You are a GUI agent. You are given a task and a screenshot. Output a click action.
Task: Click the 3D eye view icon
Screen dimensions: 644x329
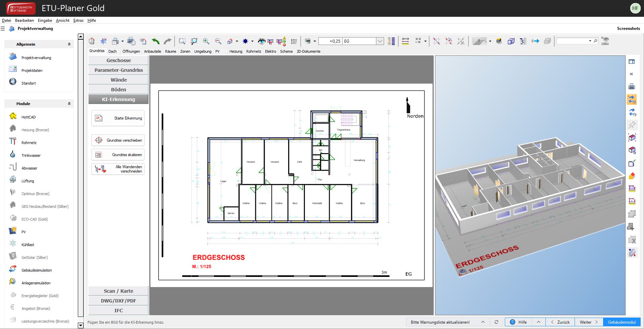click(605, 41)
